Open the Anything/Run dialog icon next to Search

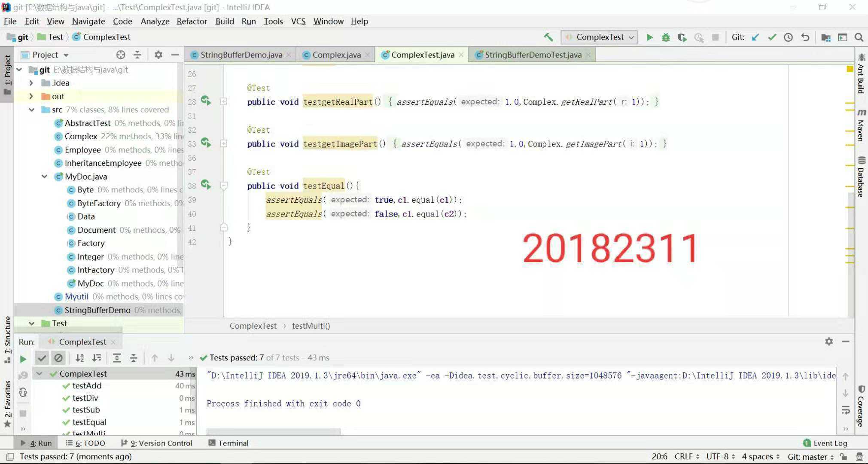pyautogui.click(x=843, y=37)
